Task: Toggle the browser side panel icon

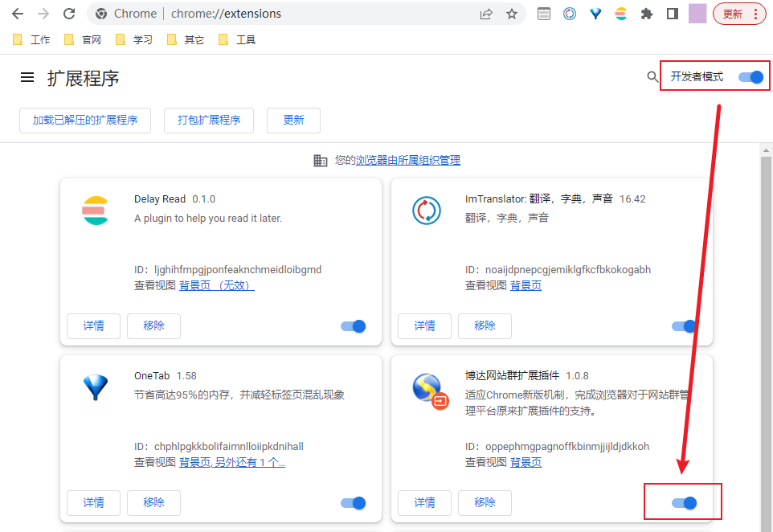Action: click(672, 14)
